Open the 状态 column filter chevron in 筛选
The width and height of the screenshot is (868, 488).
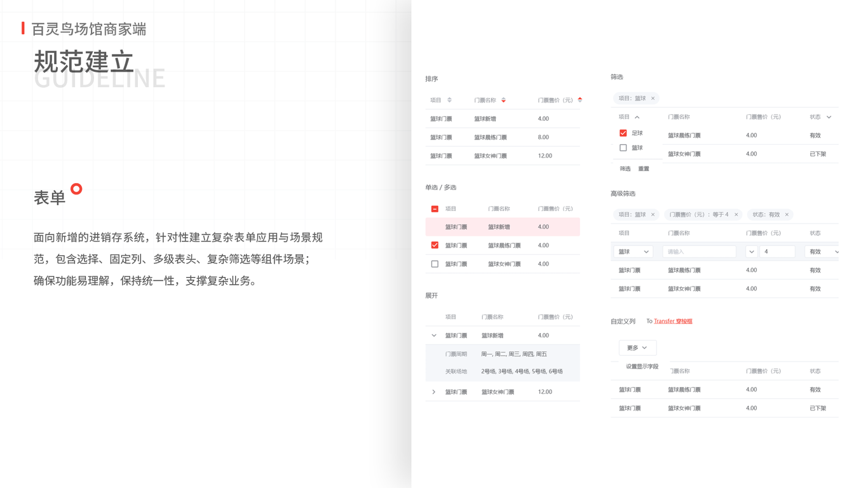[829, 118]
